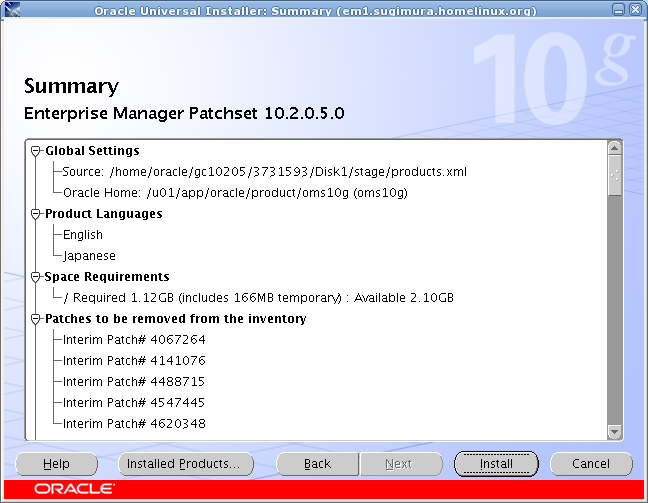Select the Space Requirements heading
Image resolution: width=648 pixels, height=503 pixels.
(107, 277)
